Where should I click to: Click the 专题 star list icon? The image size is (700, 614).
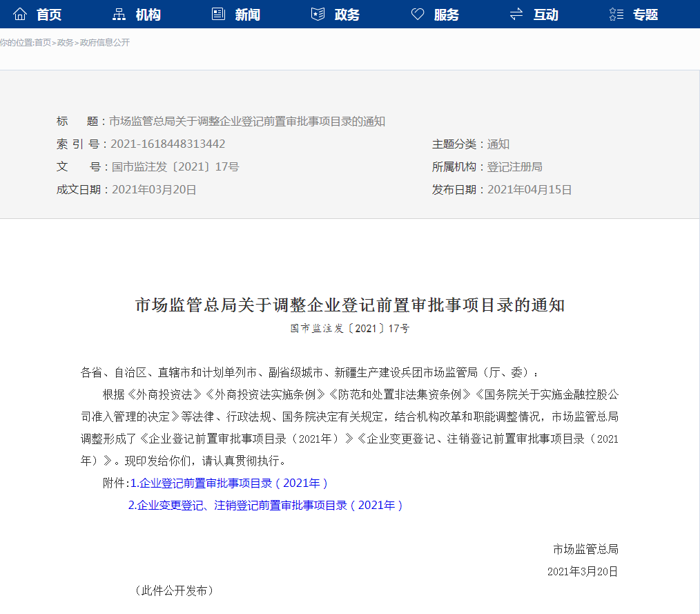pyautogui.click(x=616, y=15)
